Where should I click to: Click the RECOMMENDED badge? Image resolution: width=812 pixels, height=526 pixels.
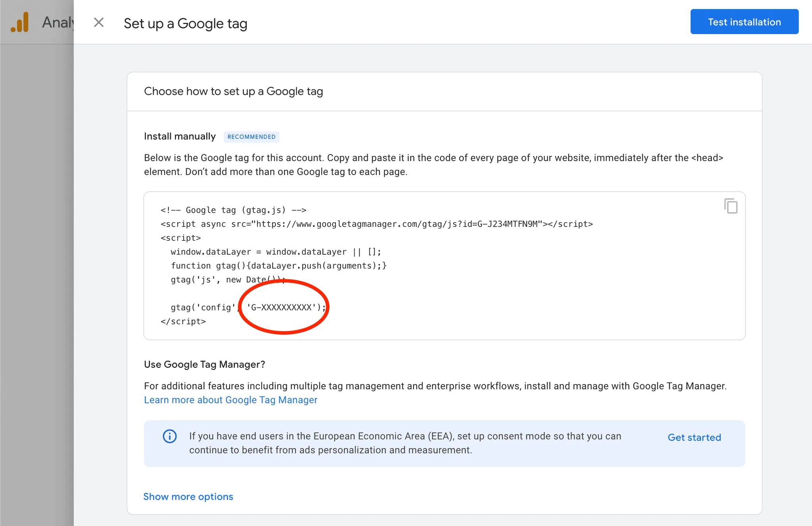coord(251,137)
